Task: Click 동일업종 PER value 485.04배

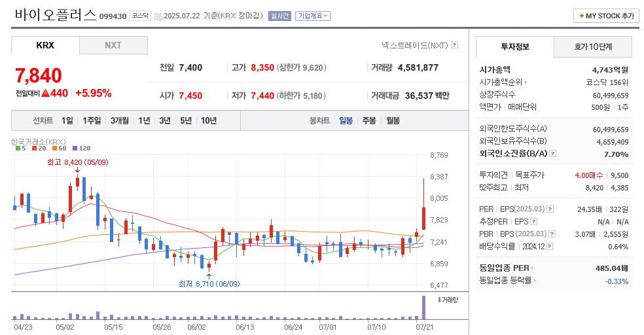Action: [612, 268]
